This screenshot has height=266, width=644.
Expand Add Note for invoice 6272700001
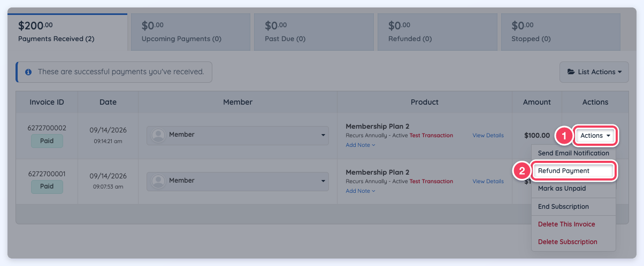pyautogui.click(x=361, y=191)
